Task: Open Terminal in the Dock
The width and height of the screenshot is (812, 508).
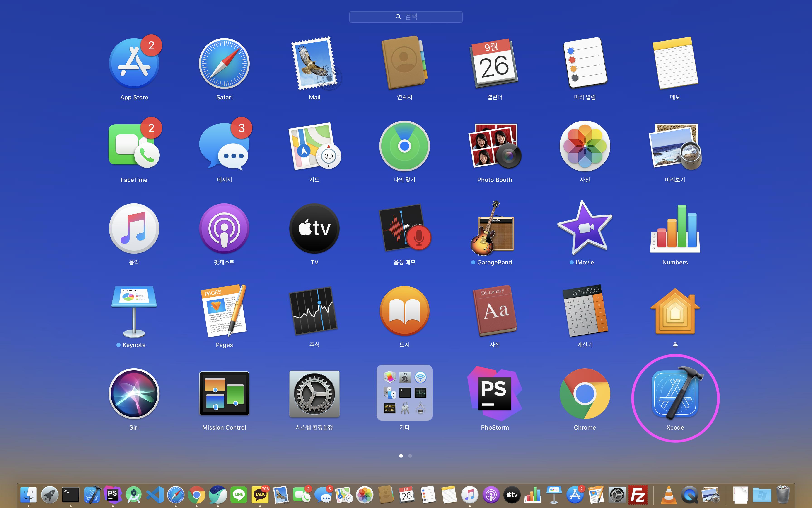Action: pyautogui.click(x=70, y=495)
